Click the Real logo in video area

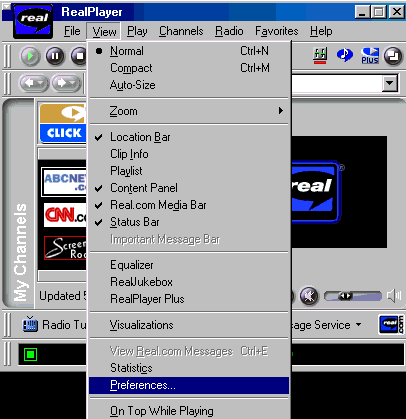pos(315,192)
